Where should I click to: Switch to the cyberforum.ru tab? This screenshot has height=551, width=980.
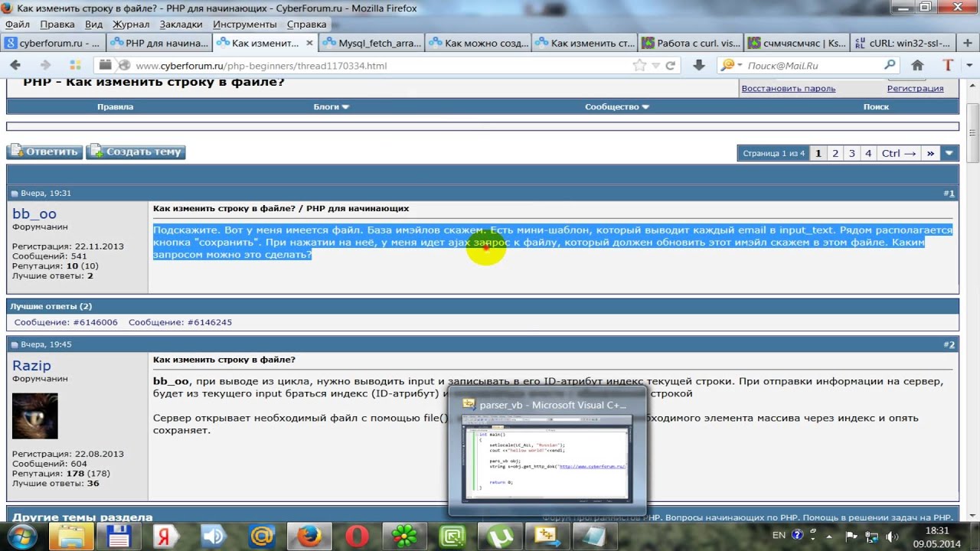(x=53, y=43)
